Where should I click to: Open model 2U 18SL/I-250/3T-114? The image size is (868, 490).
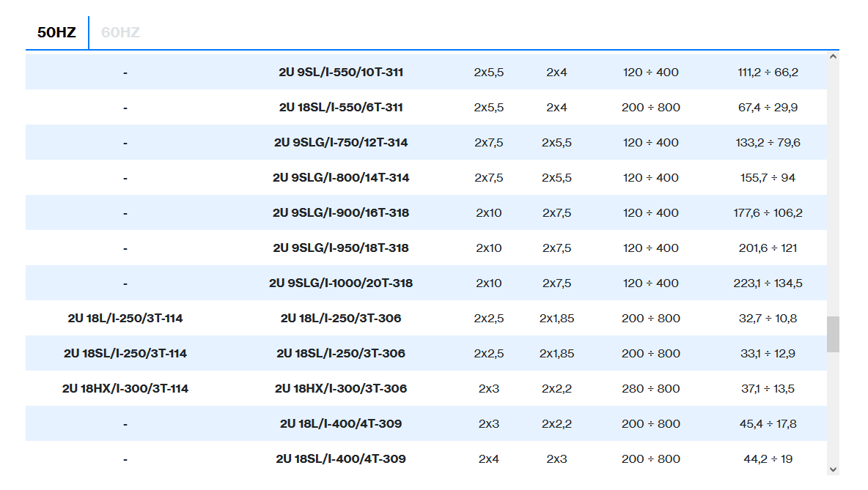[125, 354]
